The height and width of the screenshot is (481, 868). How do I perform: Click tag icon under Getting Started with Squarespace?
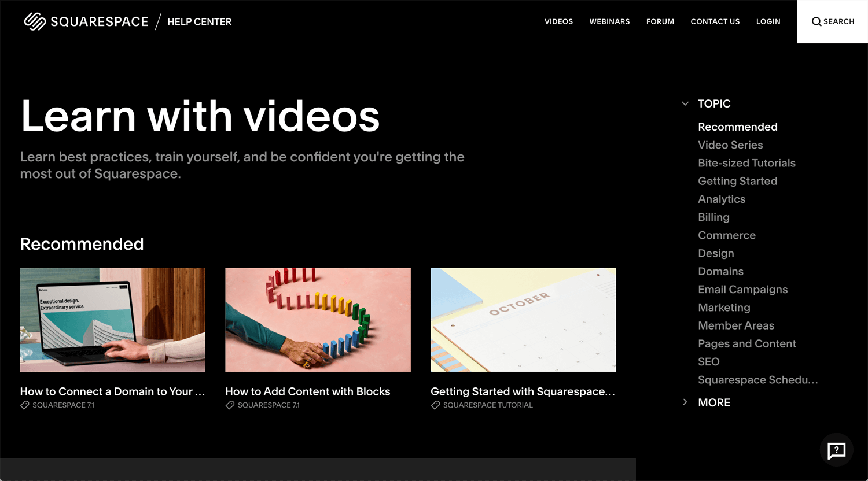tap(435, 405)
